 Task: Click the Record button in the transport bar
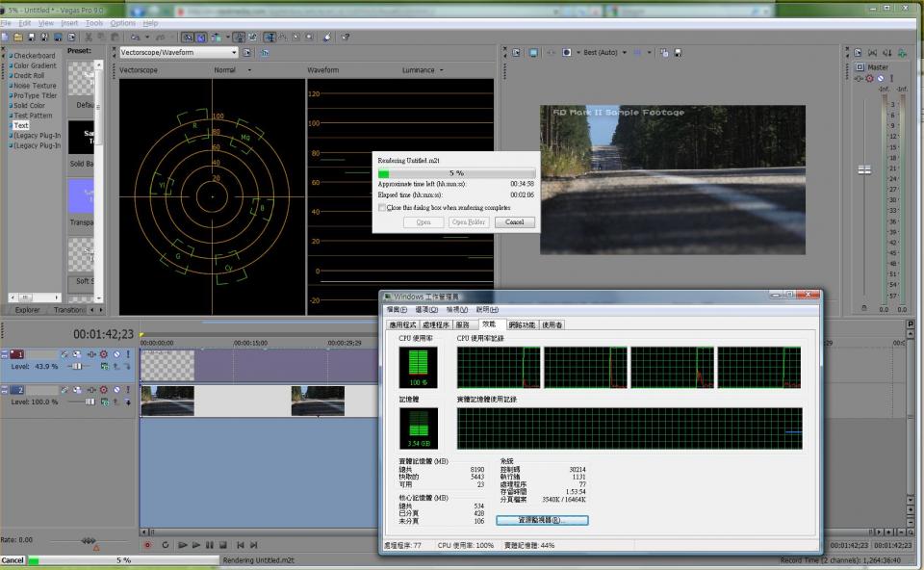point(147,545)
